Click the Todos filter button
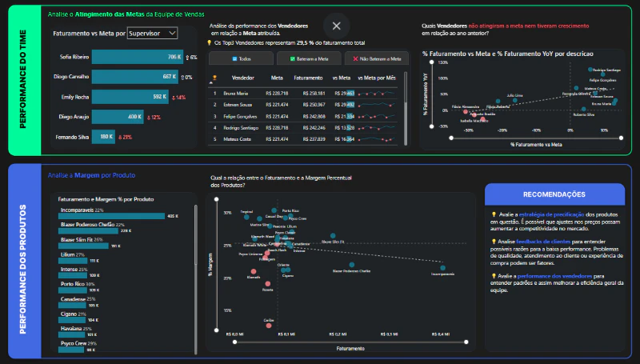640x364 pixels. (241, 58)
